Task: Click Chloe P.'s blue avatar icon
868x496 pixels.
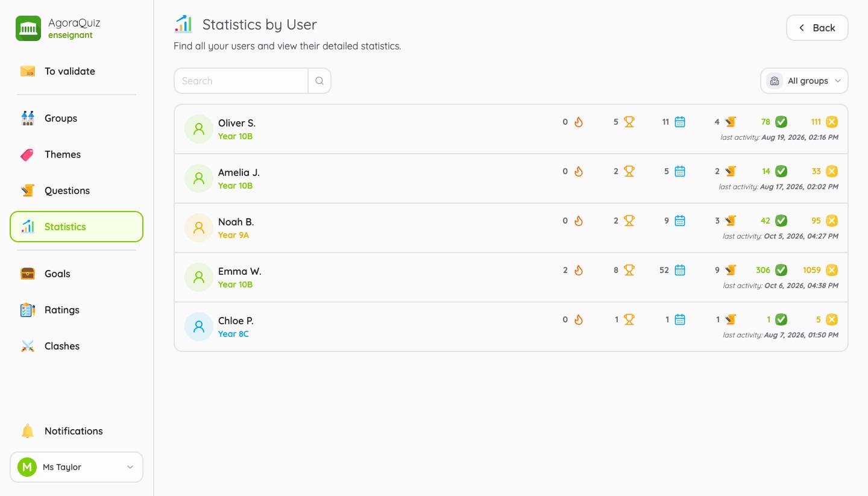Action: point(199,327)
